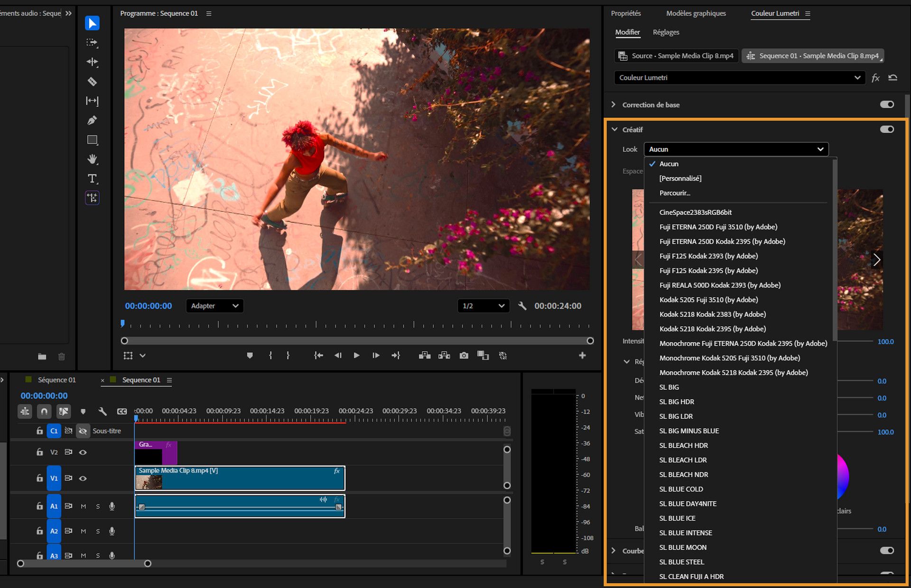Select the Razor tool in the toolbar
This screenshot has width=911, height=588.
click(93, 82)
